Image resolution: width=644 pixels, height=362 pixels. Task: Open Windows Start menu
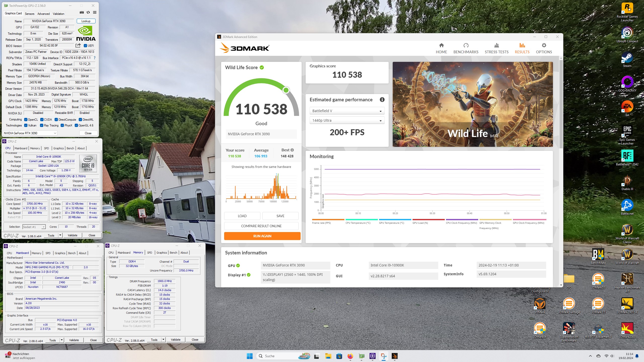click(250, 356)
